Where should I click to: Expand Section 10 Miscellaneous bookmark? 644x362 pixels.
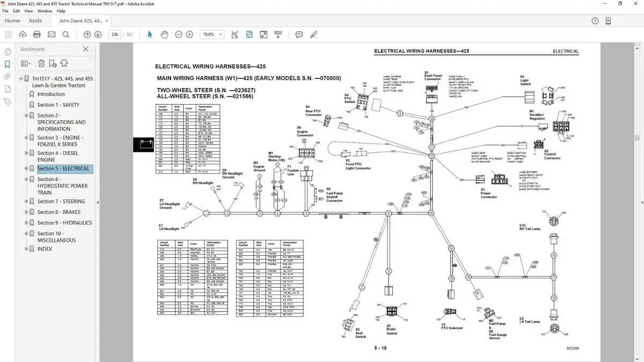(x=26, y=234)
